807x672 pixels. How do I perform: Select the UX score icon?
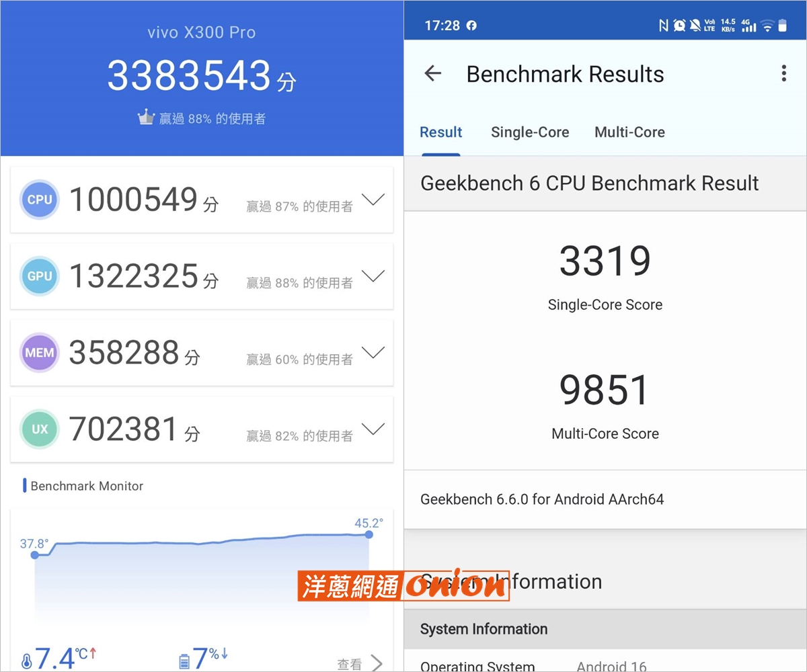pyautogui.click(x=39, y=429)
